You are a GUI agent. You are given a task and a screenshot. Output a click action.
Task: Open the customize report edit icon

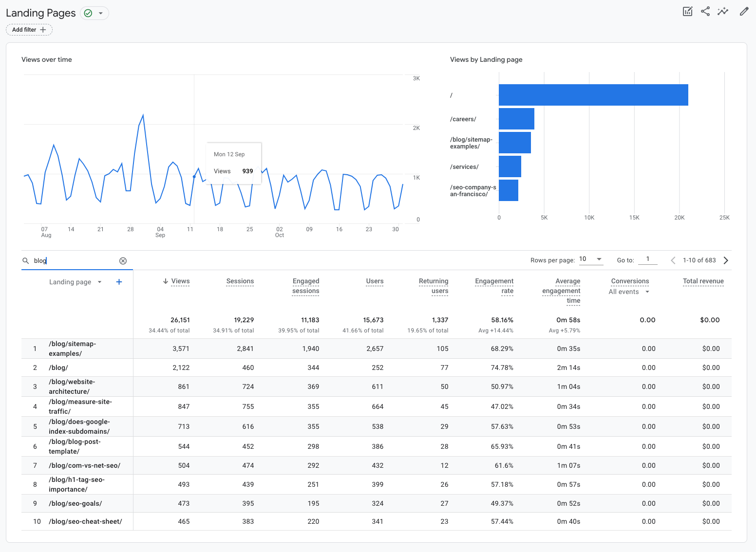coord(743,12)
